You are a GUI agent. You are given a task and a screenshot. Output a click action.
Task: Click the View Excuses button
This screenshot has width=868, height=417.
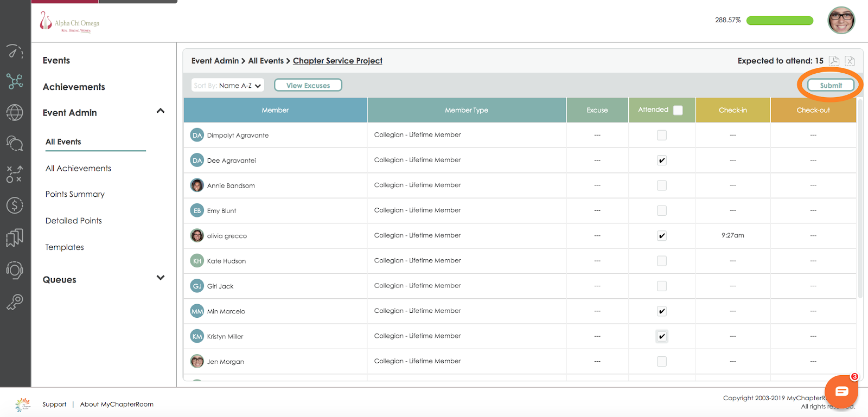[x=308, y=85]
